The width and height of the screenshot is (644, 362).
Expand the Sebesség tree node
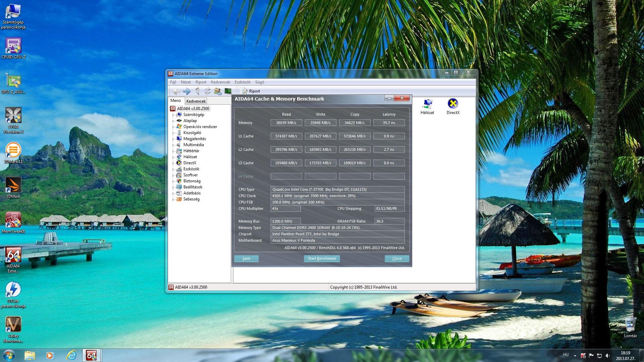(173, 199)
